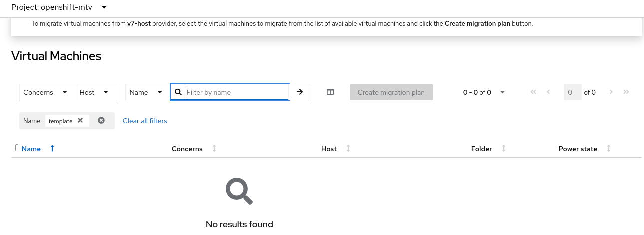The height and width of the screenshot is (235, 644).
Task: Sort the table by Name column
Action: coord(31,149)
